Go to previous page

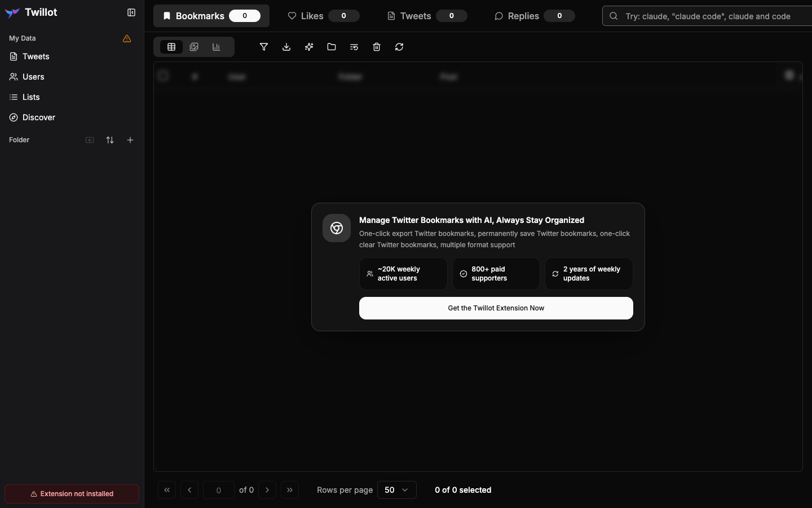tap(189, 490)
